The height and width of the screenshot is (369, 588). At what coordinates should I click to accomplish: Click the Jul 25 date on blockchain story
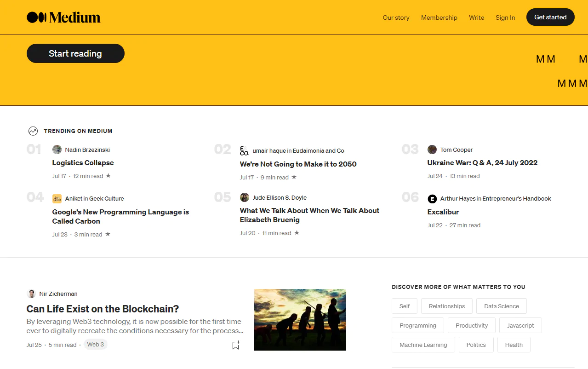(34, 345)
